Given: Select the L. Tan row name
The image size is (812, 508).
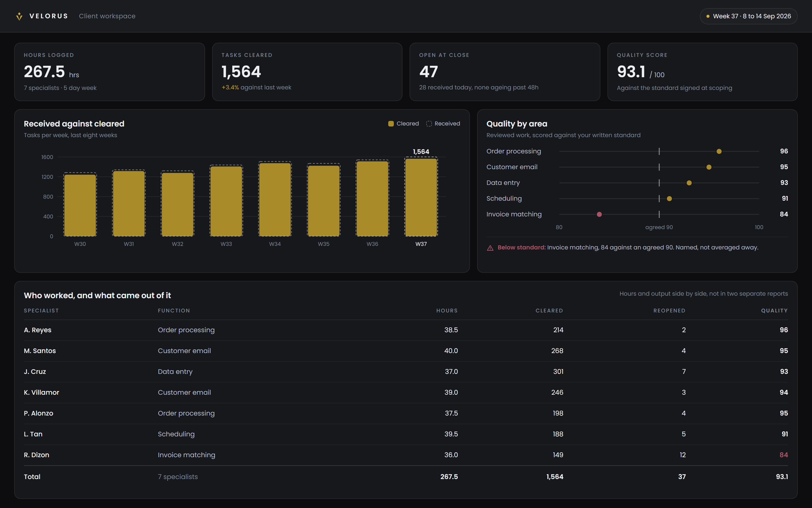Looking at the screenshot, I should (33, 434).
